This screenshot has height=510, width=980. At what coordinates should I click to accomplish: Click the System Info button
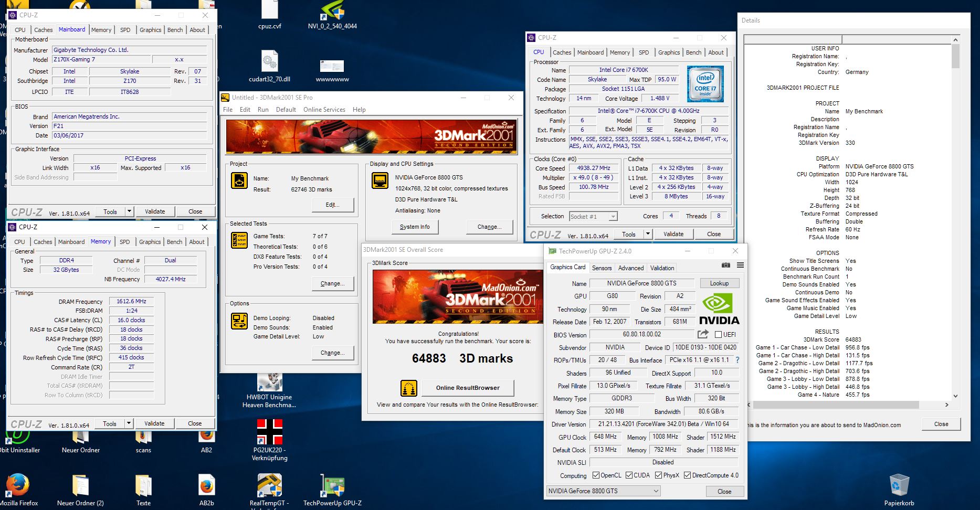pyautogui.click(x=415, y=227)
